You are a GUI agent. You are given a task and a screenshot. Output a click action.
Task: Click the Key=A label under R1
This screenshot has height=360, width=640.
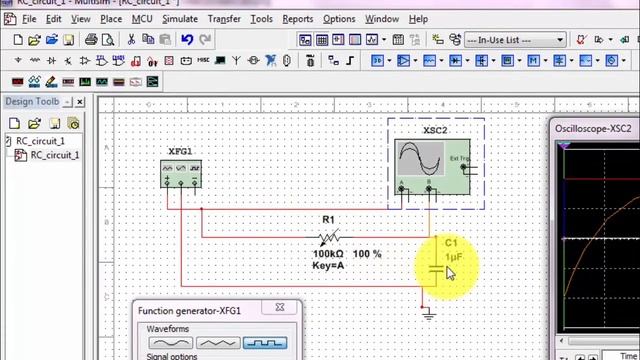tap(328, 266)
